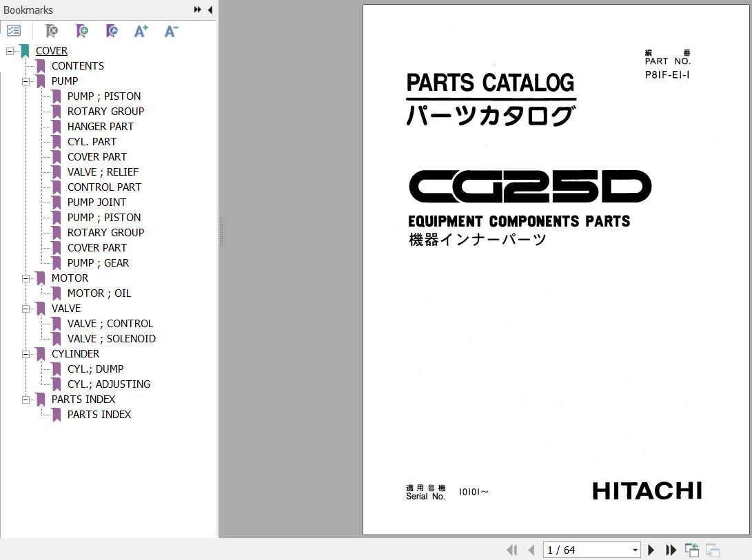Click the greyed detach view icon
Screen dimensions: 752x560
(x=713, y=550)
